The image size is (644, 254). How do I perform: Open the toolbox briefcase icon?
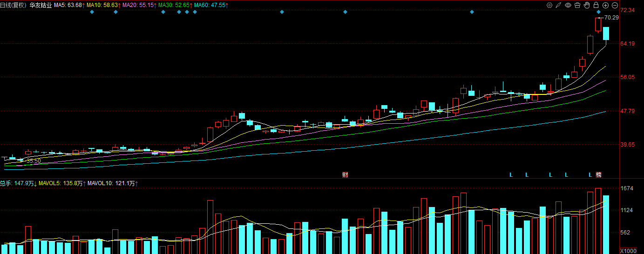point(577,5)
